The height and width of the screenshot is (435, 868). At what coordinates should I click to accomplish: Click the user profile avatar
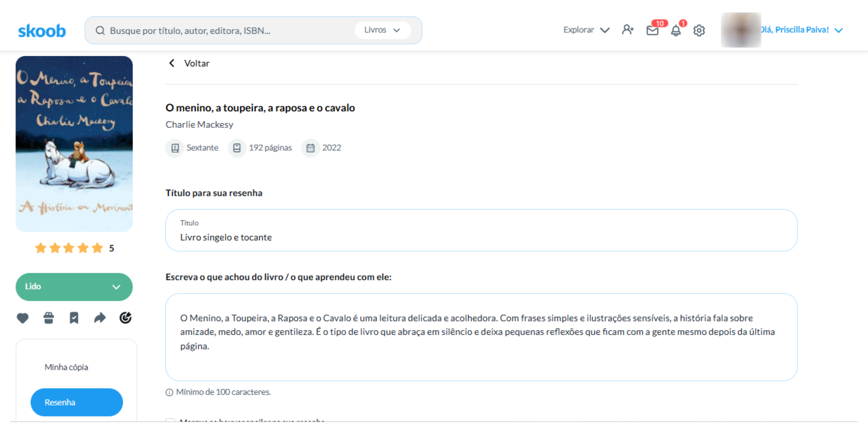[x=741, y=30]
